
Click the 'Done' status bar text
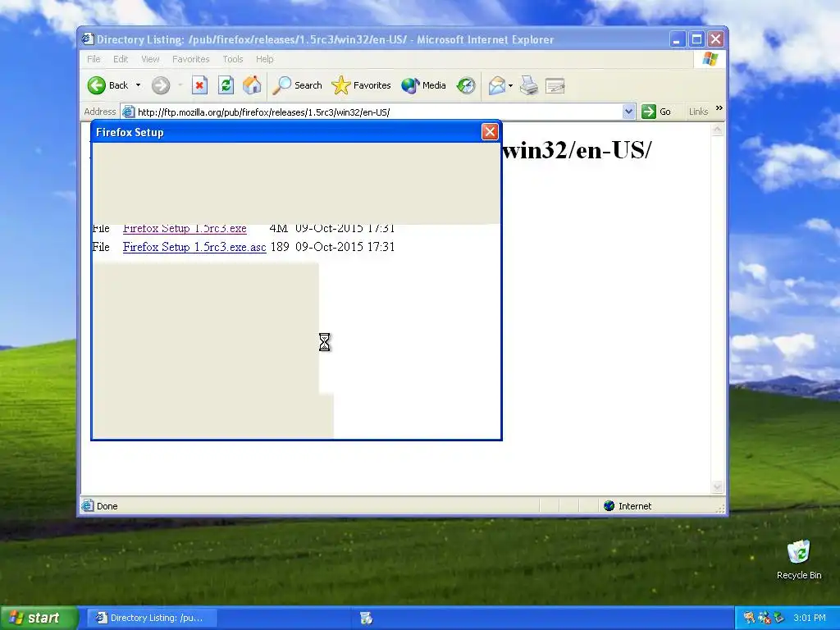click(x=107, y=506)
